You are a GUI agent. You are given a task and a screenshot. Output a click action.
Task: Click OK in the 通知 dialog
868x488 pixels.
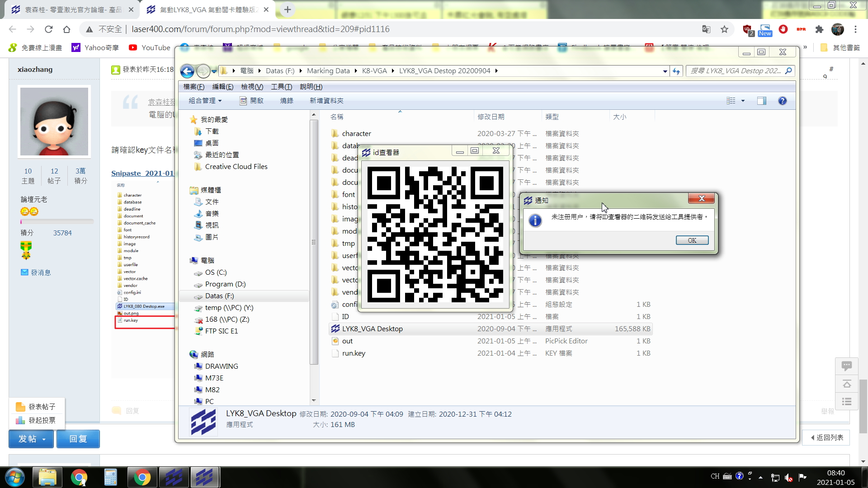[692, 240]
